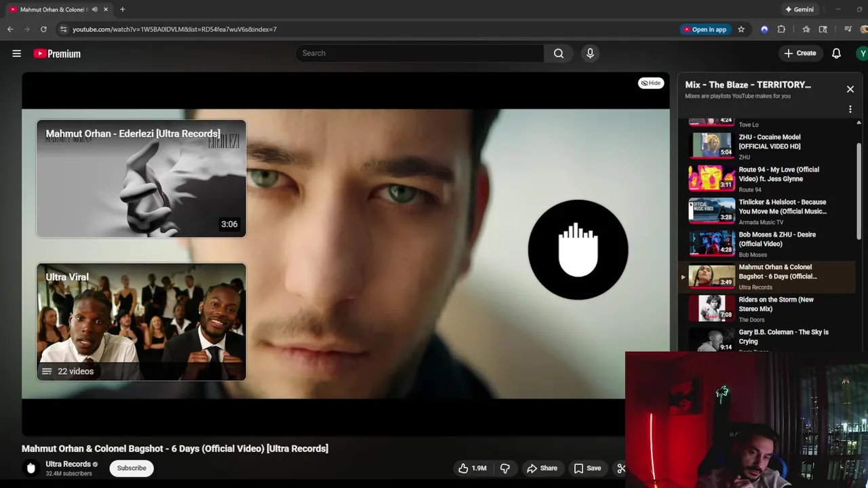The height and width of the screenshot is (488, 868).
Task: Go back with browser back arrow
Action: [x=10, y=29]
